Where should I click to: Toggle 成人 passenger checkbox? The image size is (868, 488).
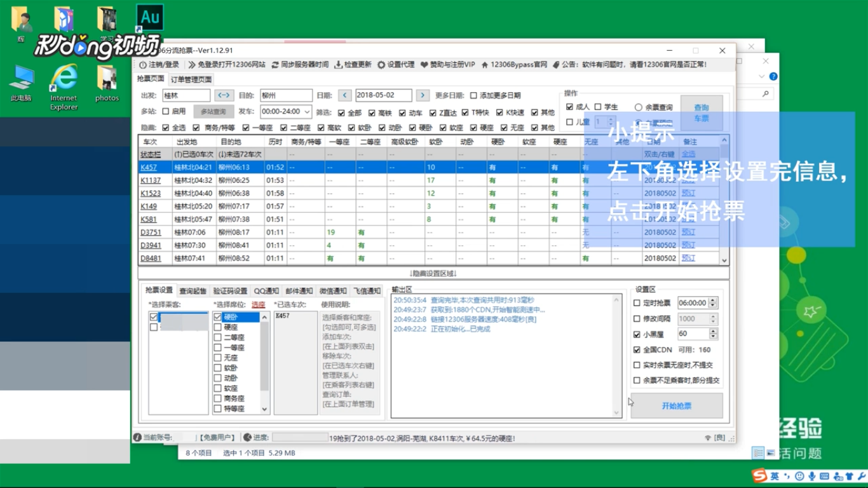569,107
